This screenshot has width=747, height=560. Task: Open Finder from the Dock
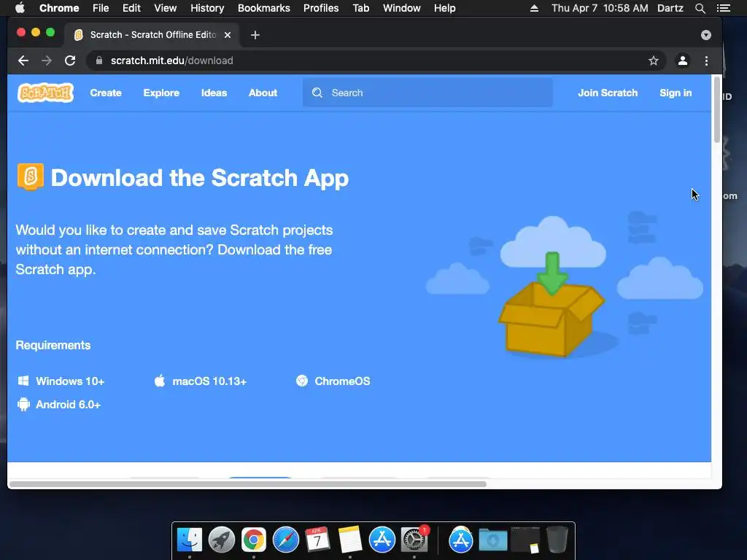click(x=190, y=540)
